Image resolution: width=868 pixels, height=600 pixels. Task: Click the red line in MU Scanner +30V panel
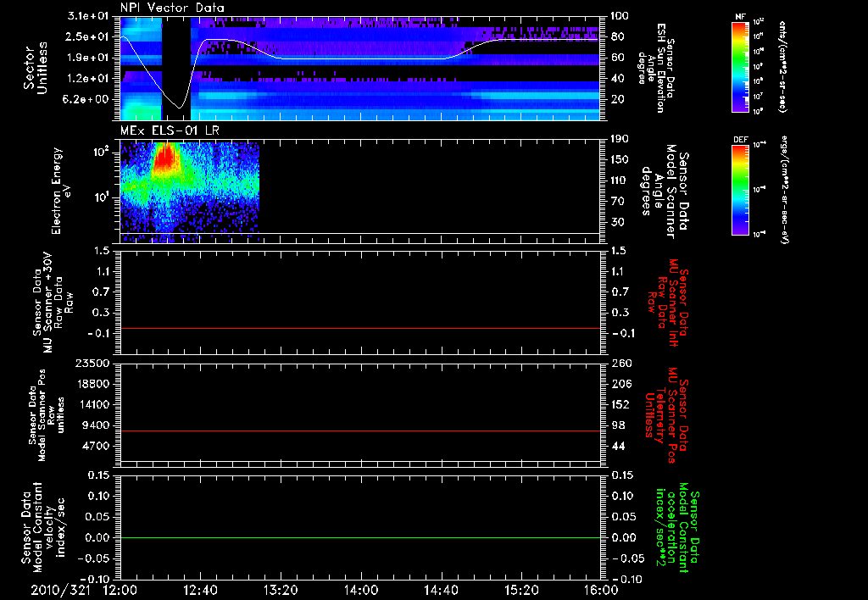click(x=360, y=328)
